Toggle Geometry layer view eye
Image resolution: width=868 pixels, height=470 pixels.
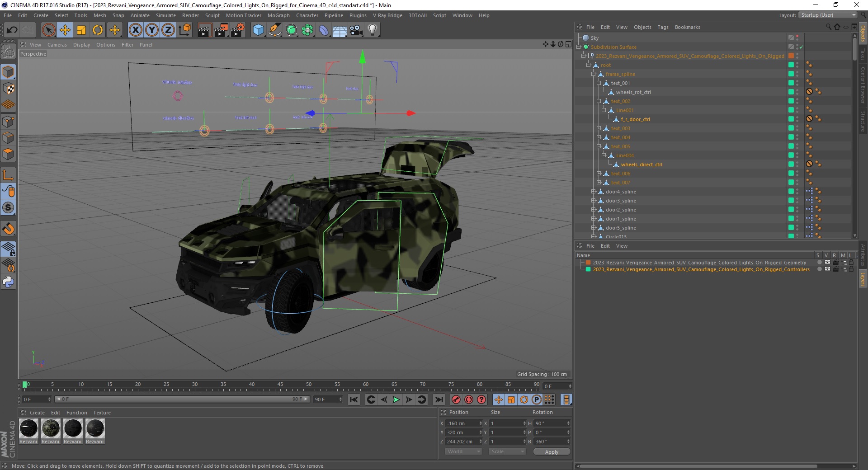[827, 263]
